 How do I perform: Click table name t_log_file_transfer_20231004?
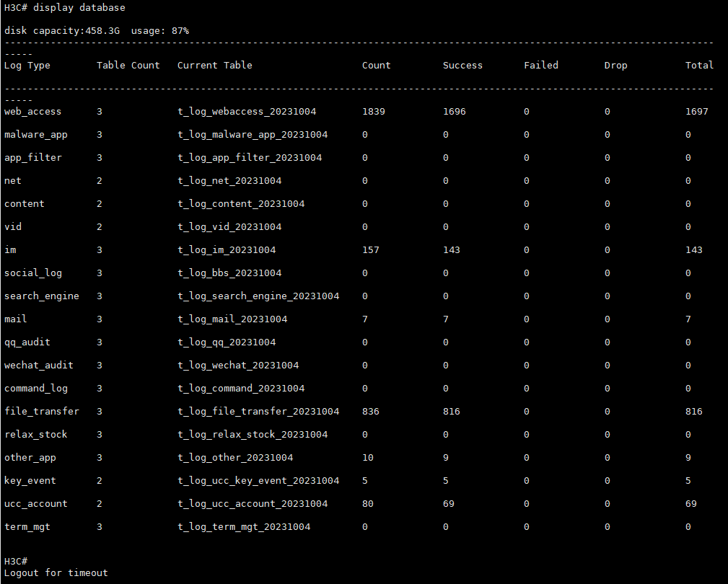tap(258, 412)
